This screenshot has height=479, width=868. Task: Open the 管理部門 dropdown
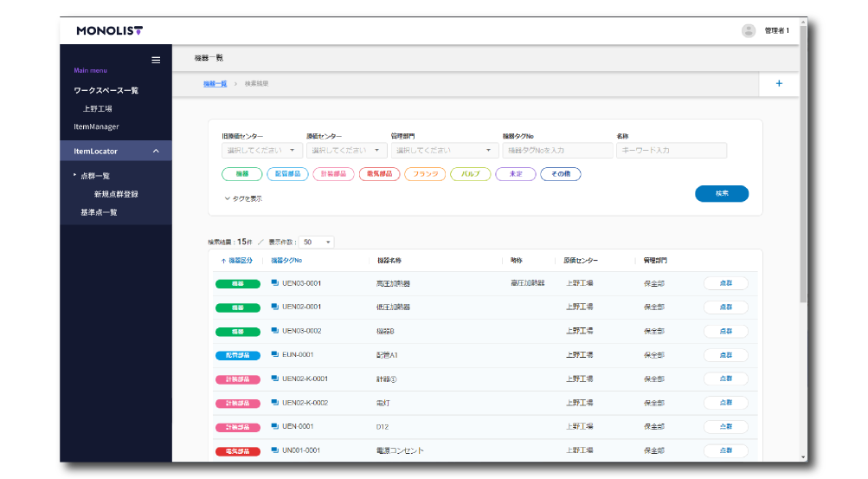[443, 151]
